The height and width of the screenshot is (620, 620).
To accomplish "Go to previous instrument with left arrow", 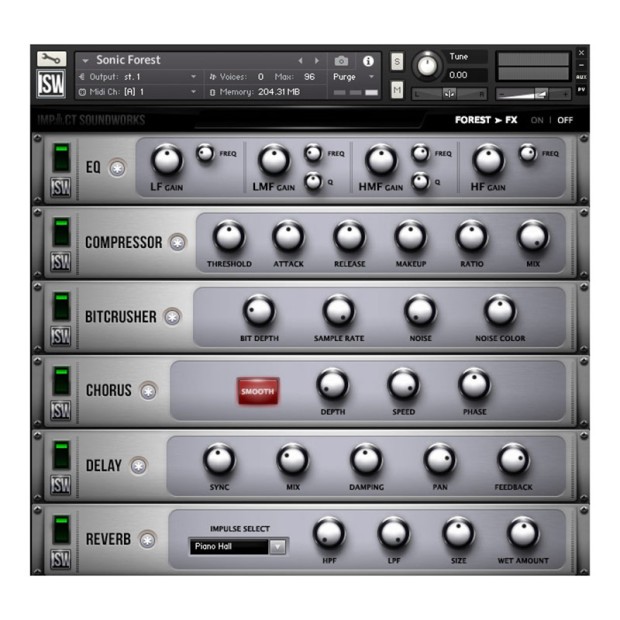I will [x=301, y=60].
